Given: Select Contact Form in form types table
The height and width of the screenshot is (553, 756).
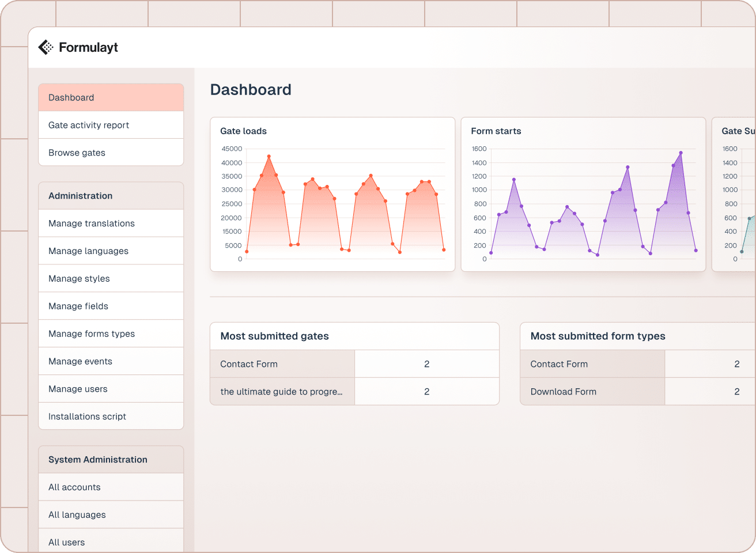Looking at the screenshot, I should (592, 364).
